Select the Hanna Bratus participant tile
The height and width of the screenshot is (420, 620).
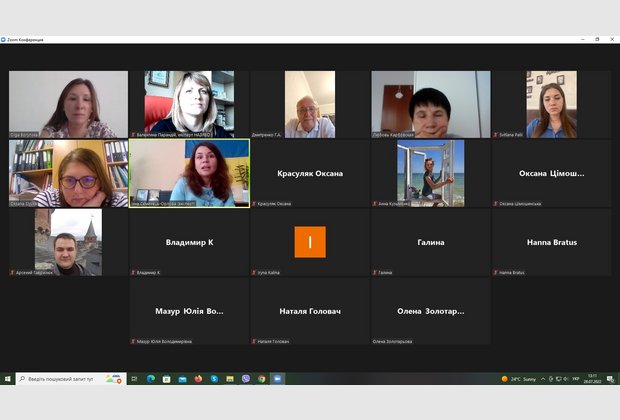552,242
